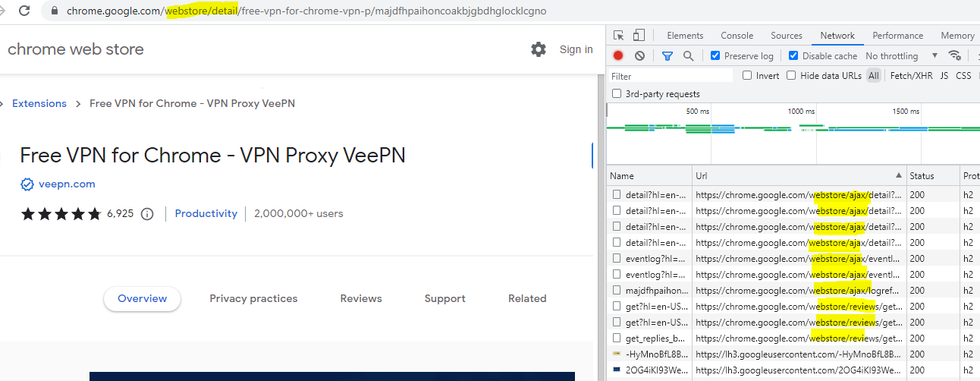Uncheck the Disable cache checkbox
This screenshot has height=381, width=980.
click(x=793, y=55)
